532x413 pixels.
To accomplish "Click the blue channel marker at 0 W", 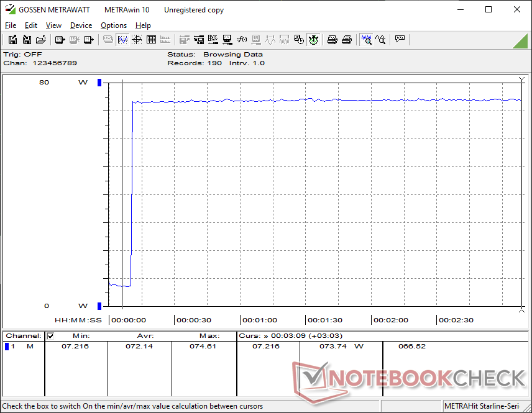I will 99,306.
